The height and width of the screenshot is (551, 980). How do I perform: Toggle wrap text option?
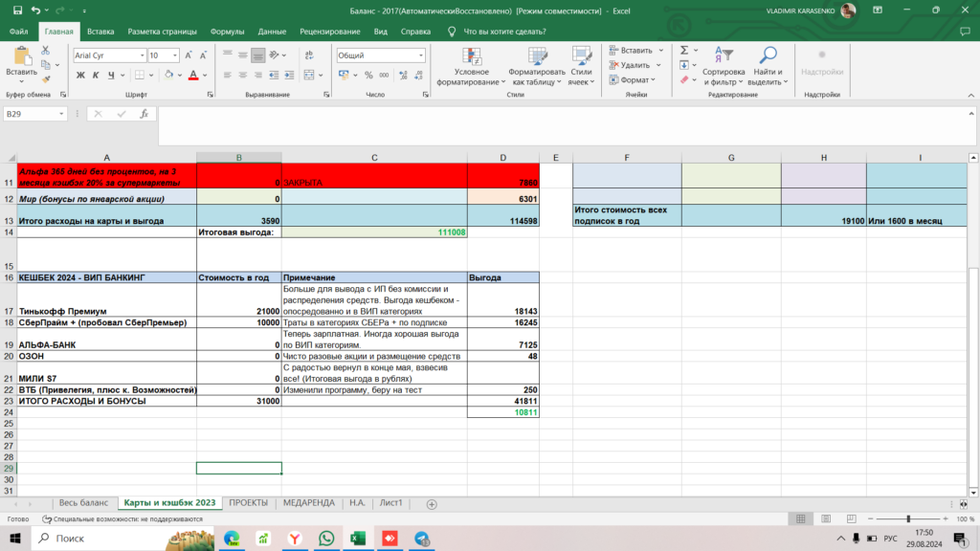pyautogui.click(x=309, y=55)
